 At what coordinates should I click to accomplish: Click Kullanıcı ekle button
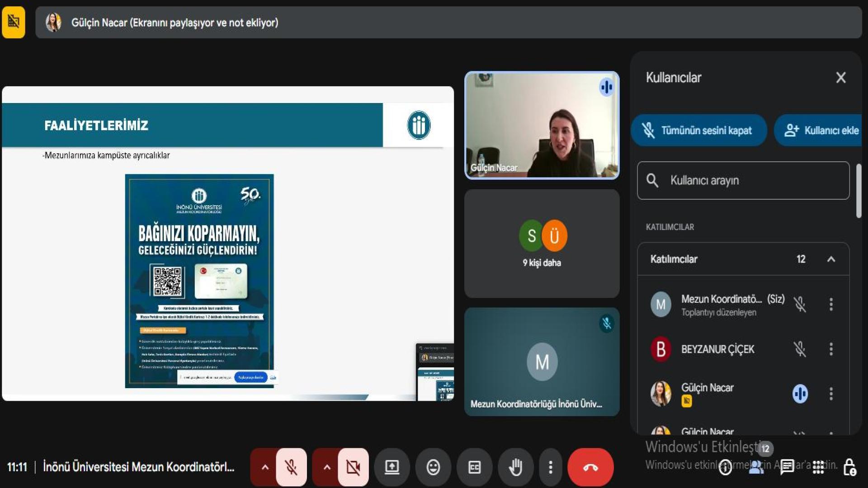pos(821,131)
